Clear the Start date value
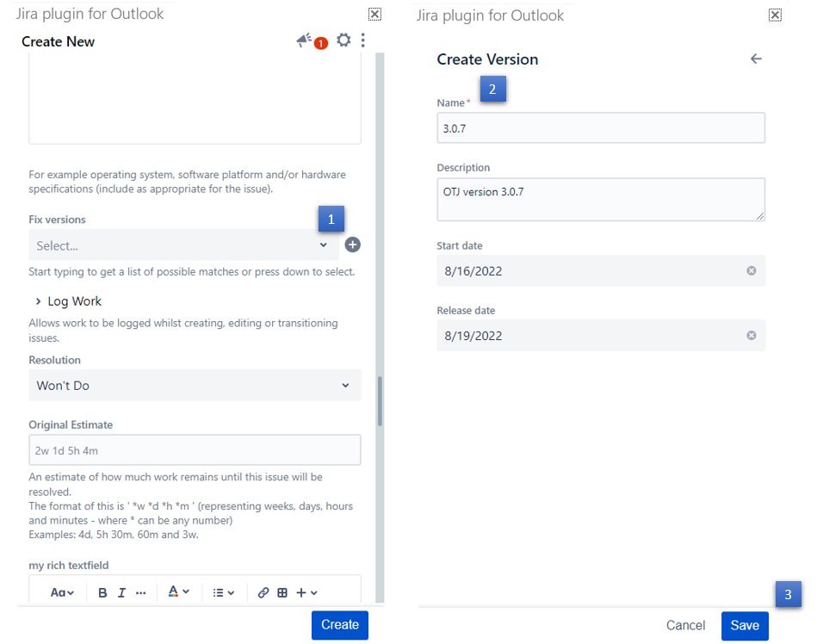Screen dimensions: 823x644 tap(751, 271)
